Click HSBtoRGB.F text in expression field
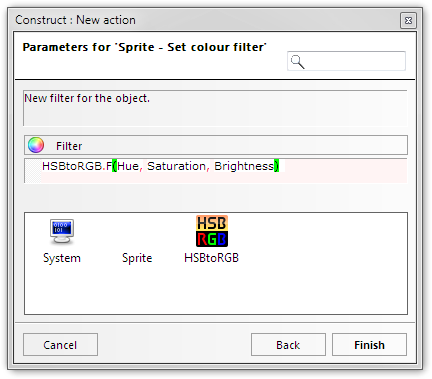Screen dimensions: 432x379 (77, 166)
